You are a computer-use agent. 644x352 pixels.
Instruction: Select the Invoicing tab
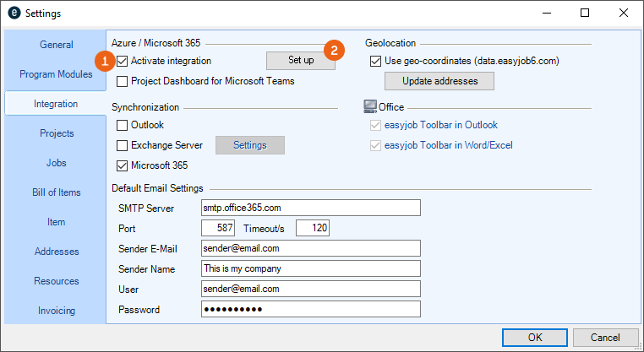click(56, 311)
